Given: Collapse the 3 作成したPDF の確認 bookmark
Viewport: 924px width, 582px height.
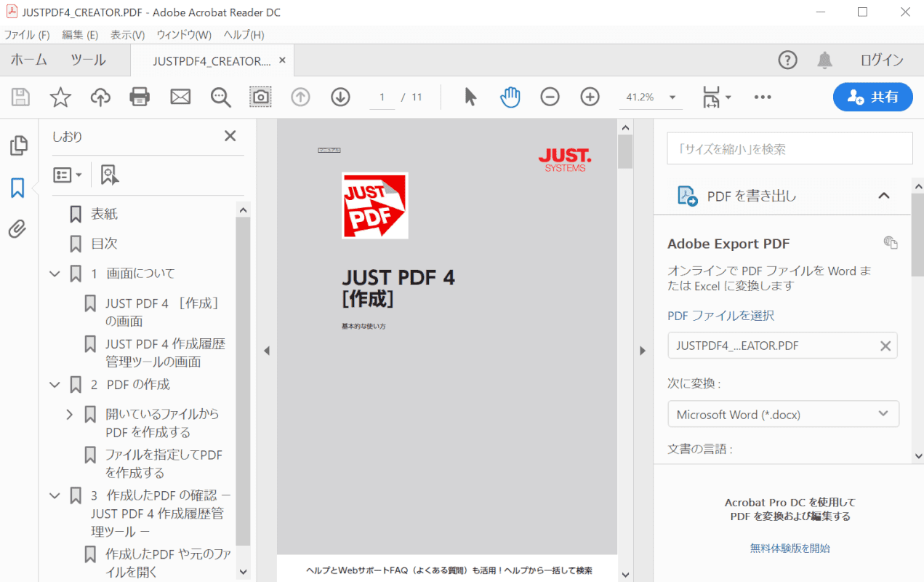Looking at the screenshot, I should (55, 496).
